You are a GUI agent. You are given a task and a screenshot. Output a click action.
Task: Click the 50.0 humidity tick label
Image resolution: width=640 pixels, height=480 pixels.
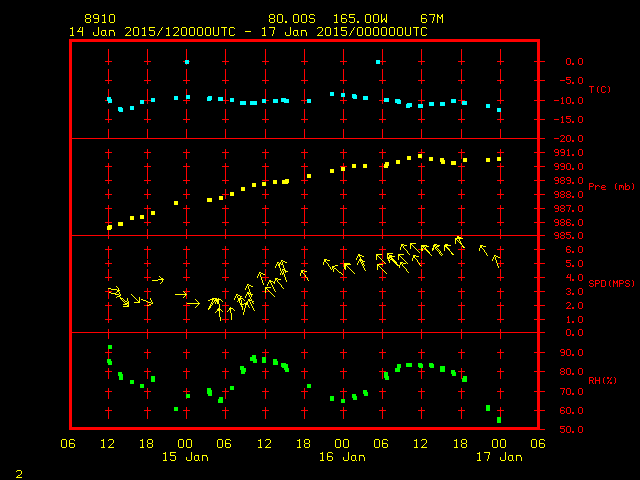click(x=571, y=430)
